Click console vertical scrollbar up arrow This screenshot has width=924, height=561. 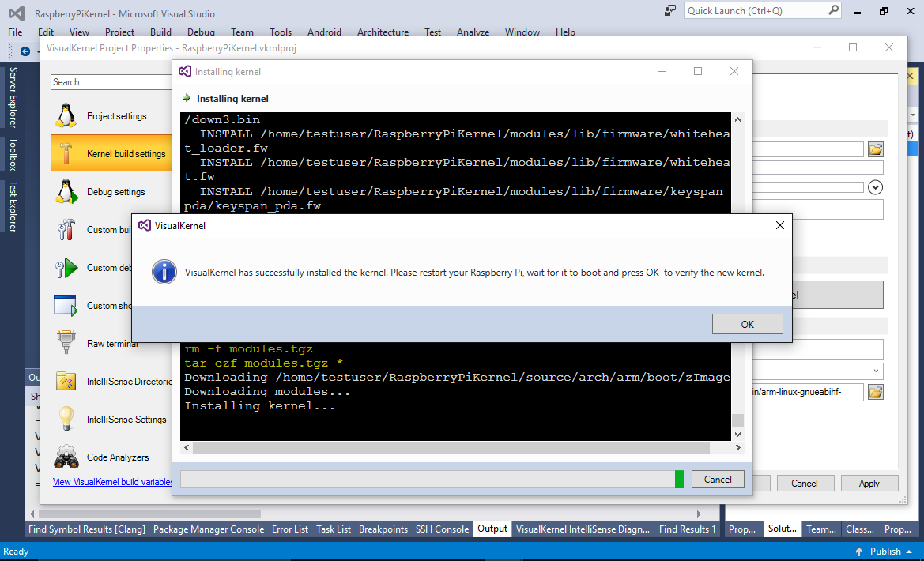click(x=737, y=119)
